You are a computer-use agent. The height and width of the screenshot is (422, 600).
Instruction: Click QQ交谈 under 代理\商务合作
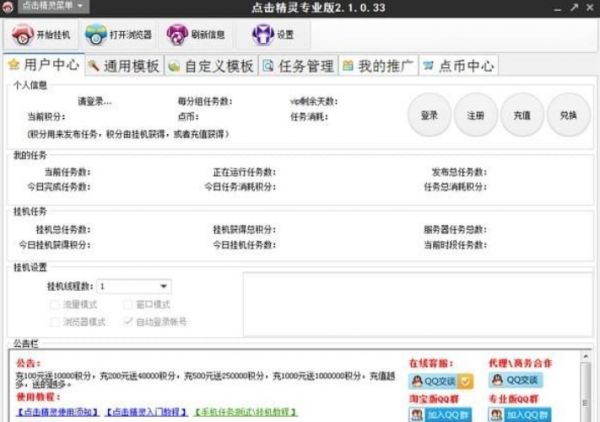515,380
